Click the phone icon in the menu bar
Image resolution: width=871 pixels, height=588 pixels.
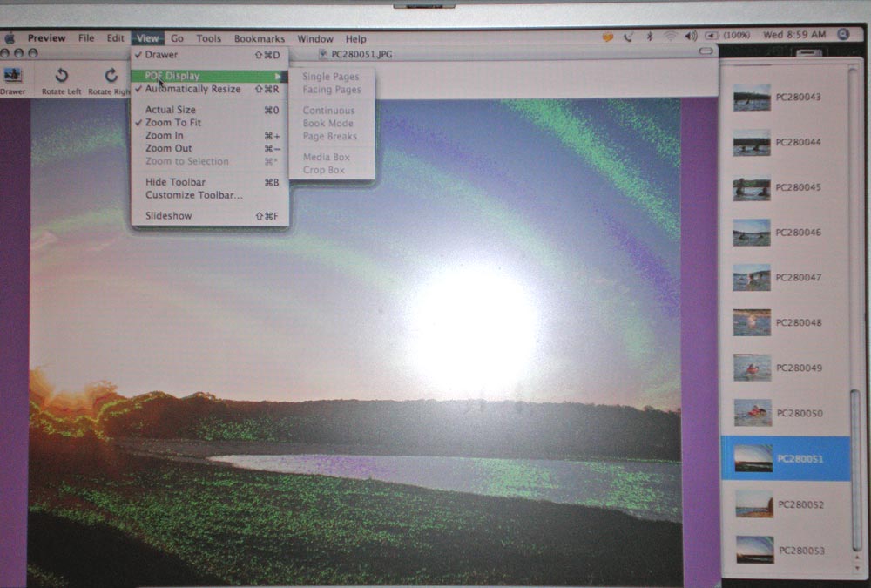point(628,37)
